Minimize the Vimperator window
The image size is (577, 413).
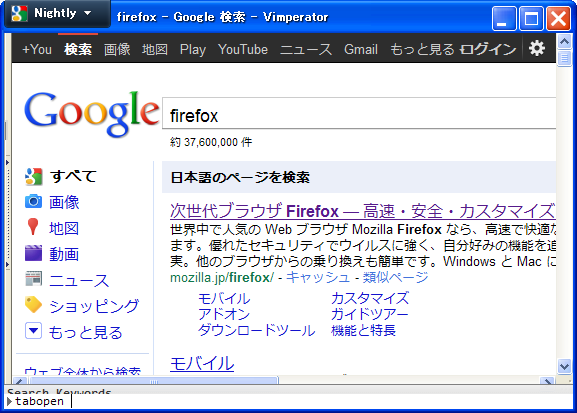pyautogui.click(x=504, y=18)
